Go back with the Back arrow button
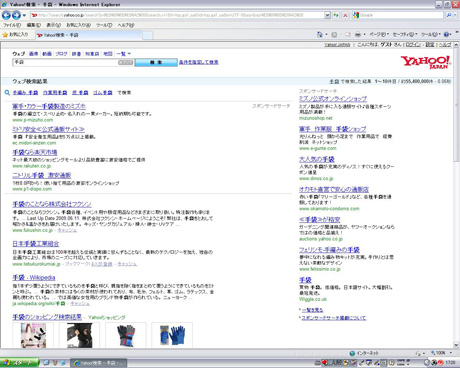Viewport: 460px width, 368px height. coord(6,15)
